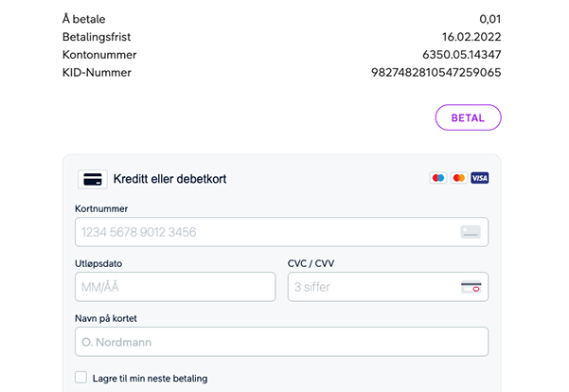
Task: Click the Kortnummer field label
Action: [101, 208]
